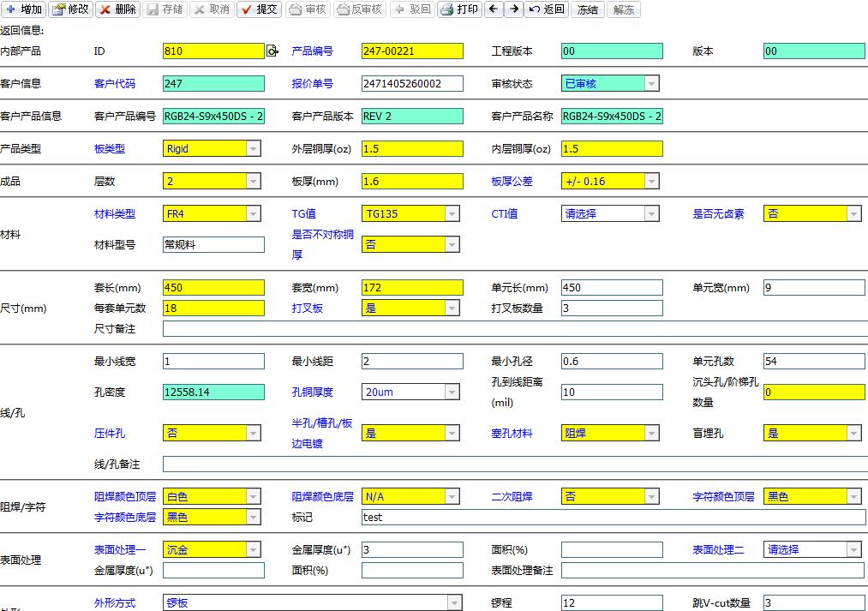This screenshot has height=611, width=868.
Task: Click the 修改 (modify) toolbar button
Action: 71,9
